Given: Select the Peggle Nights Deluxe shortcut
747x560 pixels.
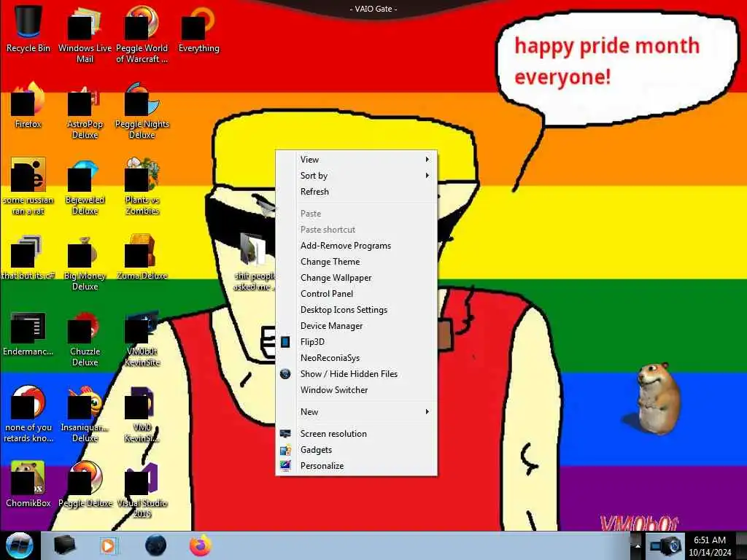Looking at the screenshot, I should 142,109.
